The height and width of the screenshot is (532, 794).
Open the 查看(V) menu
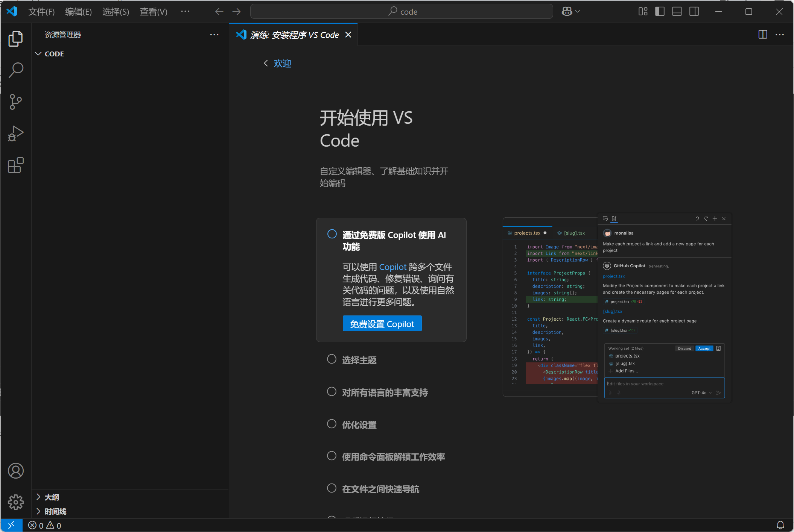[x=153, y=12]
